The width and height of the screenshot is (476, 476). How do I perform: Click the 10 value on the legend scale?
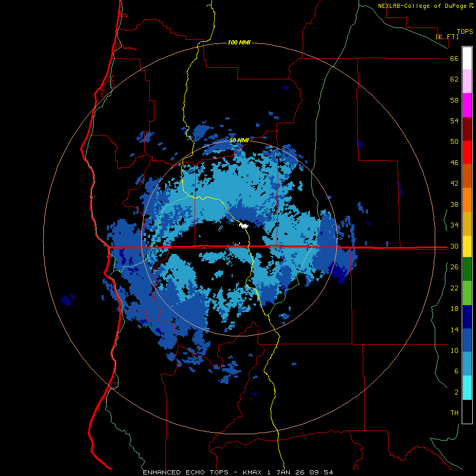point(454,350)
